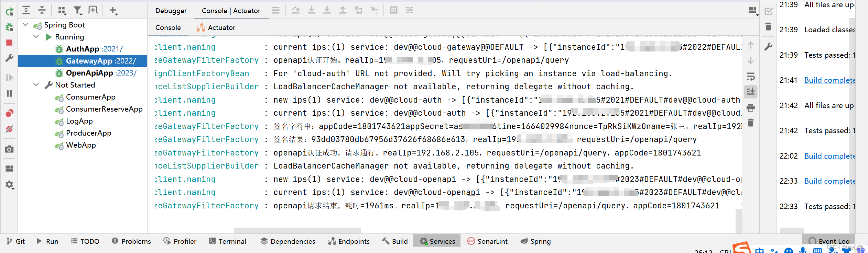Click Clear All trash icon in console

pyautogui.click(x=751, y=123)
